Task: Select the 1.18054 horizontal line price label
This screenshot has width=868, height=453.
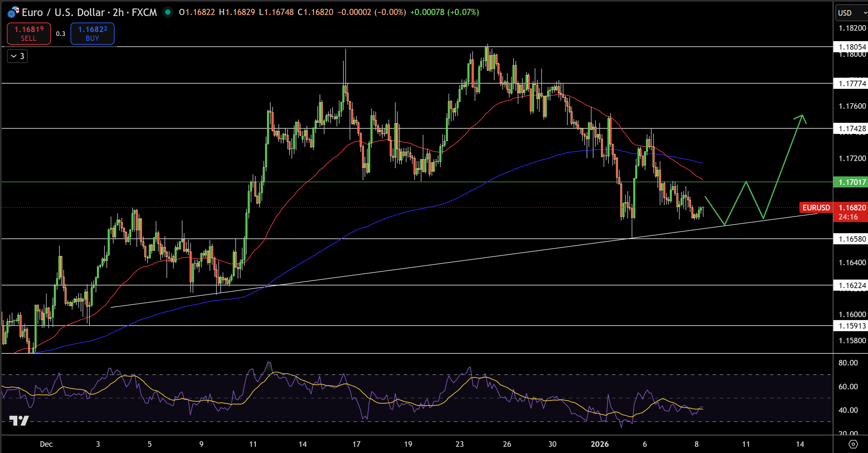Action: pos(851,47)
